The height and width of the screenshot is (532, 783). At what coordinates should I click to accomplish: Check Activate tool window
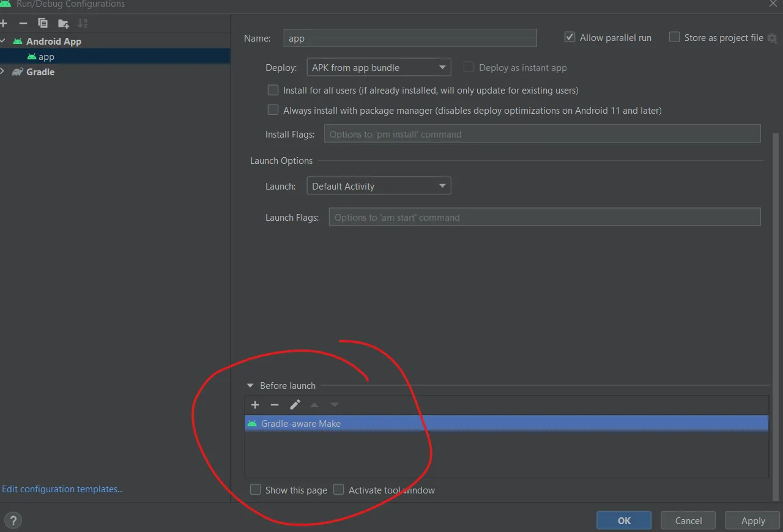pyautogui.click(x=338, y=490)
